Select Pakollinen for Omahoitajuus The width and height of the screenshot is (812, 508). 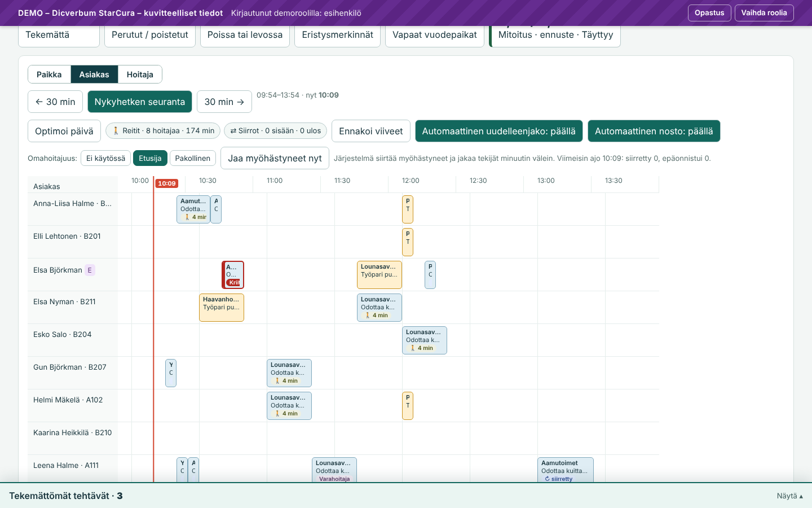(x=193, y=158)
